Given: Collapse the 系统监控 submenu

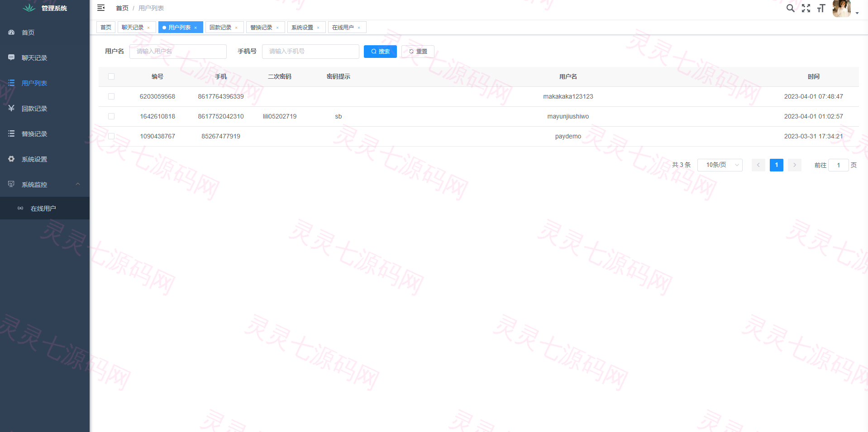Looking at the screenshot, I should click(45, 185).
